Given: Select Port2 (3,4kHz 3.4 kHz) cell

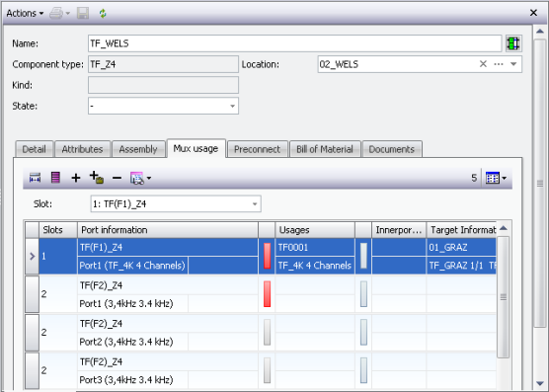Looking at the screenshot, I should tap(132, 342).
